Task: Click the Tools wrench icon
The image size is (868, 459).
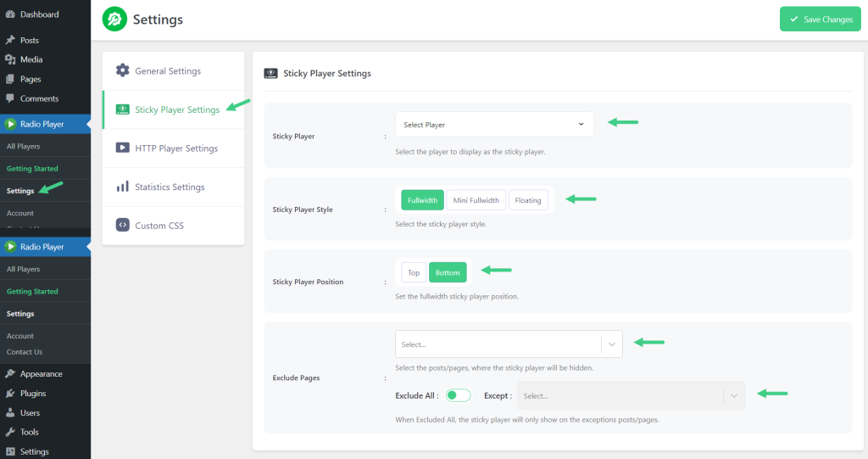Action: tap(10, 432)
